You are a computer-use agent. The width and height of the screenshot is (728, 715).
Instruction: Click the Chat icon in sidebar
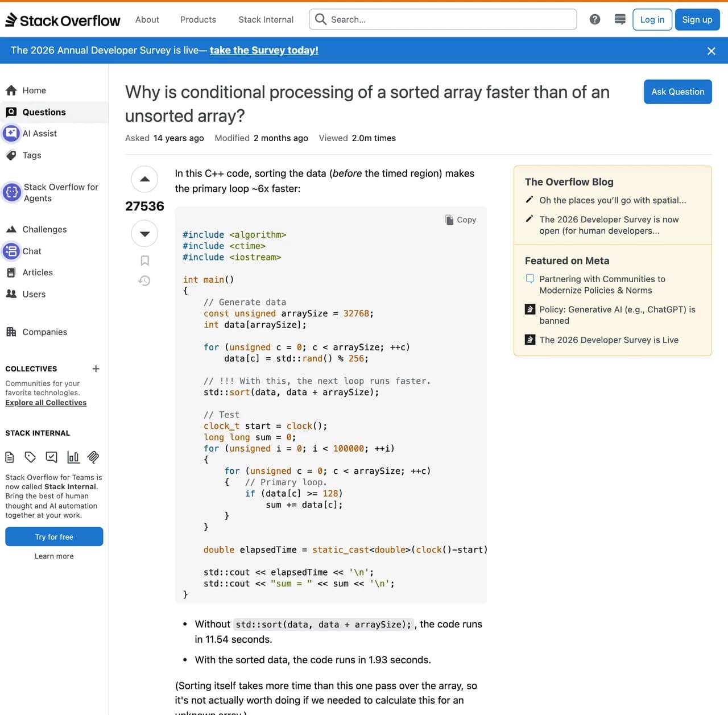pyautogui.click(x=11, y=251)
